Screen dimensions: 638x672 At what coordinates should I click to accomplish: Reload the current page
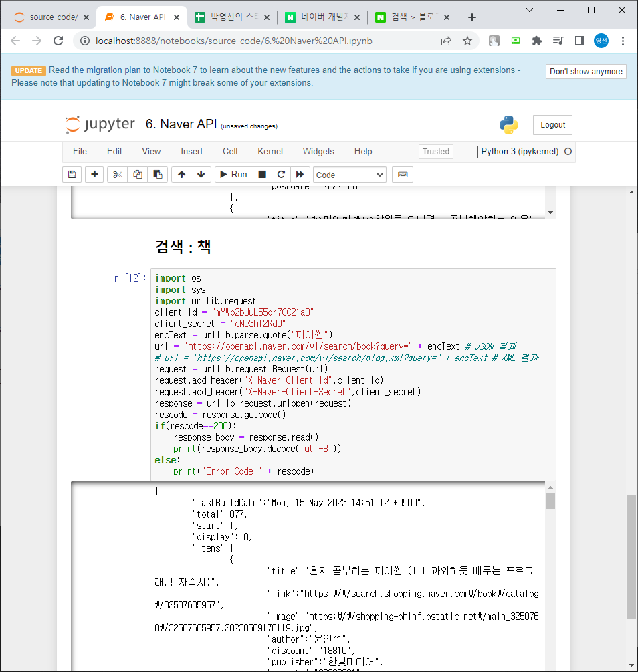point(58,41)
